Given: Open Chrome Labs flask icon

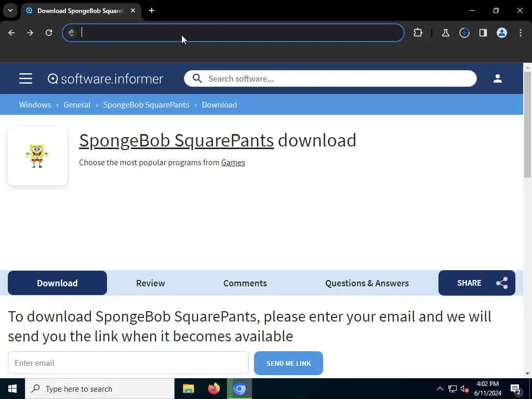Looking at the screenshot, I should (x=445, y=33).
